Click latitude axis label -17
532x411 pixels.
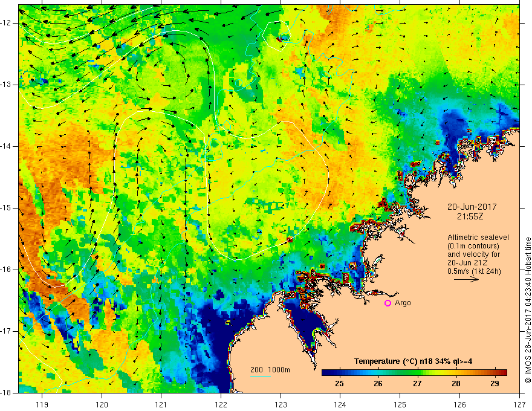pos(6,331)
